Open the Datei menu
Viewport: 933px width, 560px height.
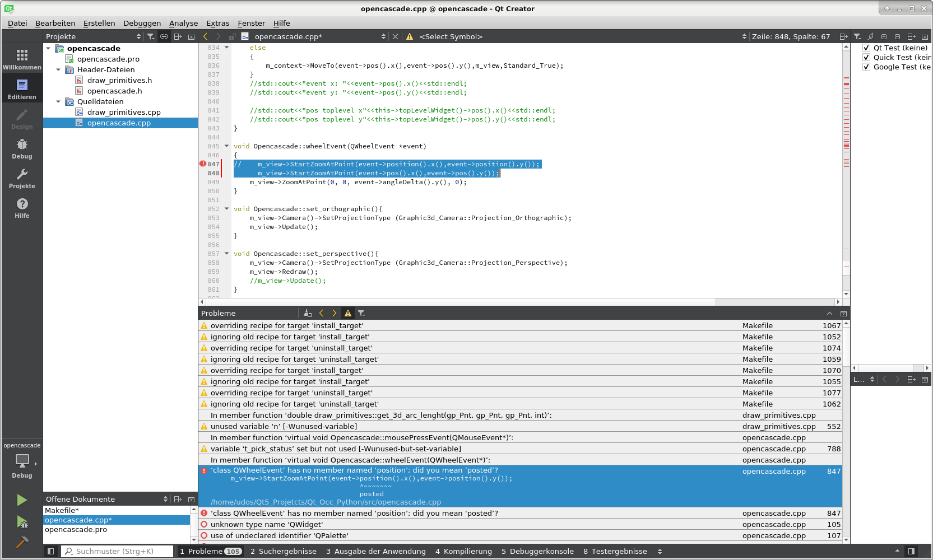[17, 23]
